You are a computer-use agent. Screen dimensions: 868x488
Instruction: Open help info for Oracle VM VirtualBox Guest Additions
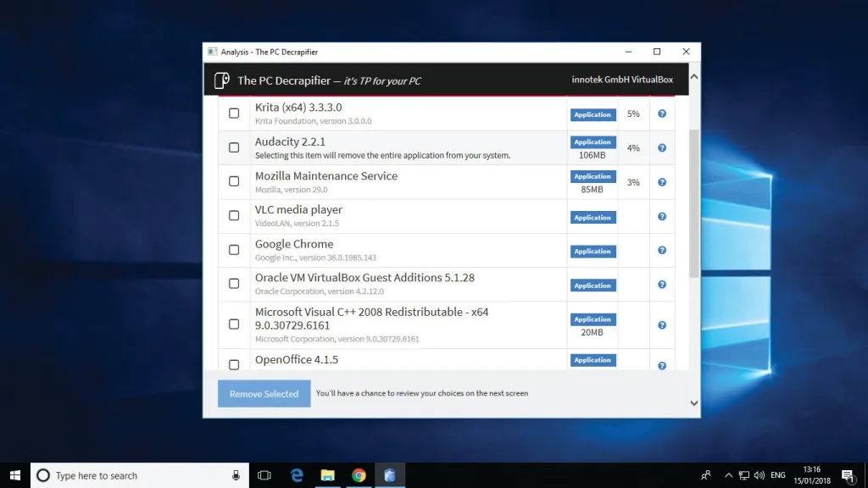tap(661, 285)
